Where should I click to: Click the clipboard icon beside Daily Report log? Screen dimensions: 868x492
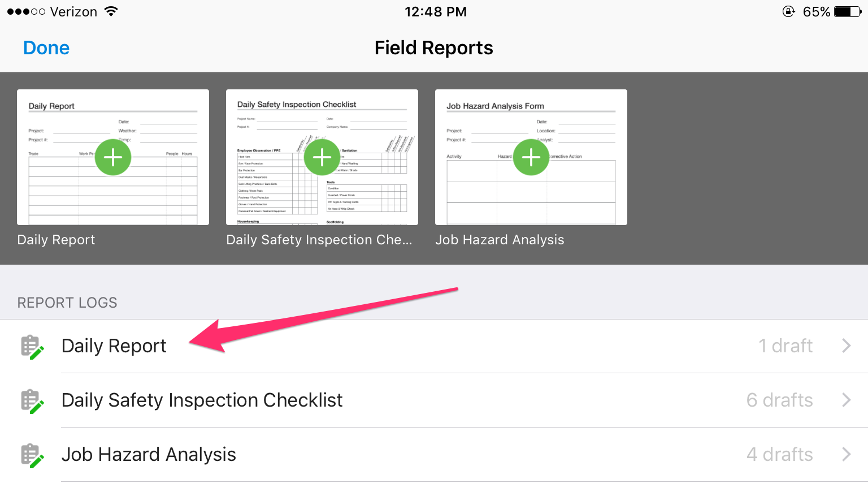32,347
